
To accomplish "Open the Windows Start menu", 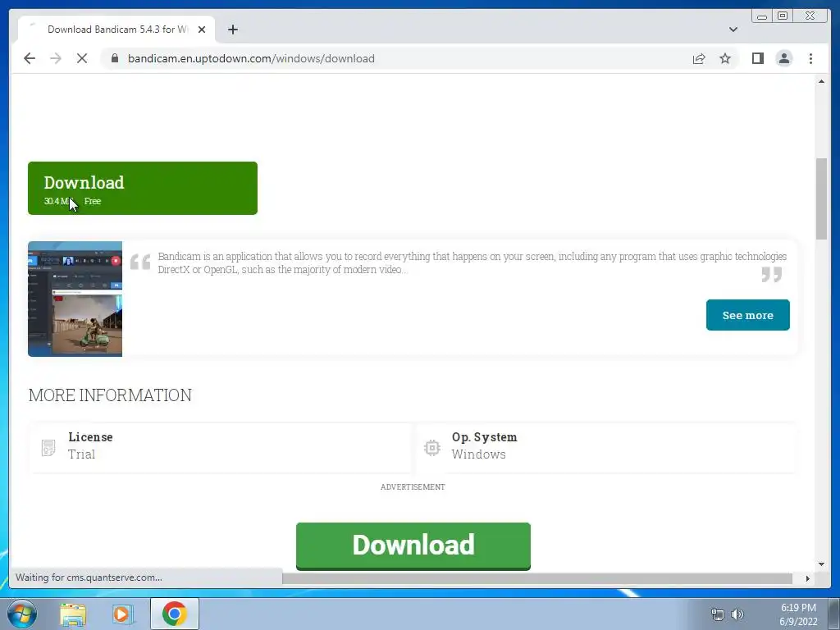I will point(22,614).
